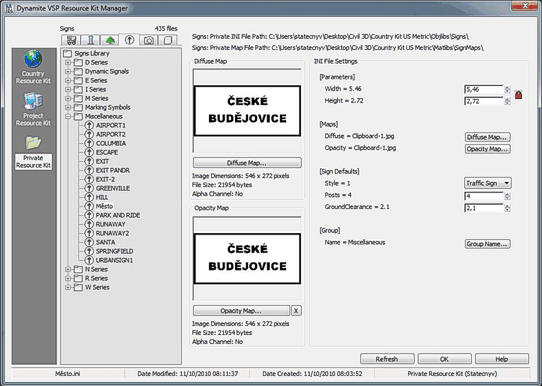Image resolution: width=542 pixels, height=386 pixels.
Task: Confirm with the OK button
Action: pyautogui.click(x=444, y=359)
